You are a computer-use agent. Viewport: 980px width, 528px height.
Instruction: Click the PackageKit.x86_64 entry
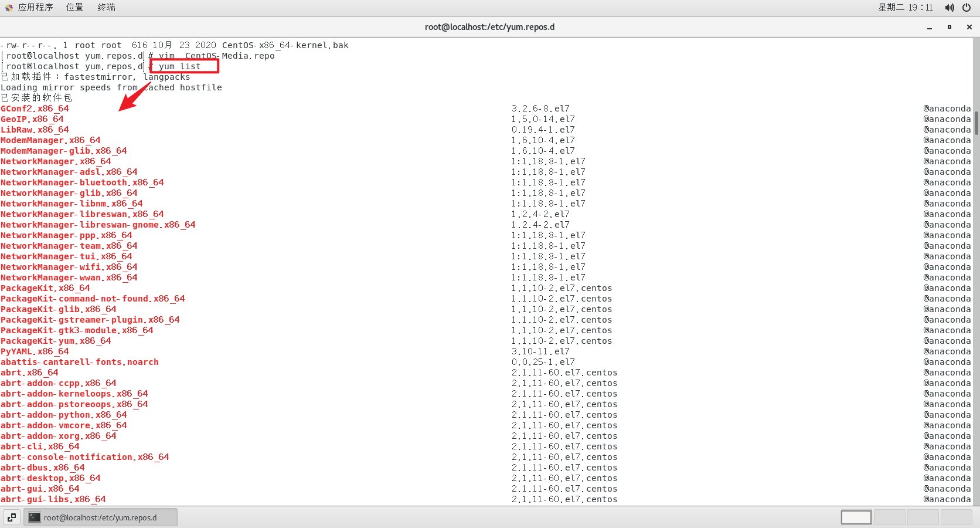click(45, 288)
